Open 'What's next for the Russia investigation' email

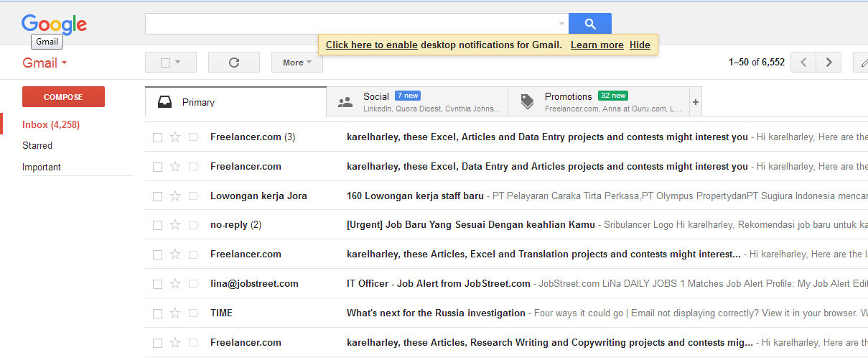(436, 313)
